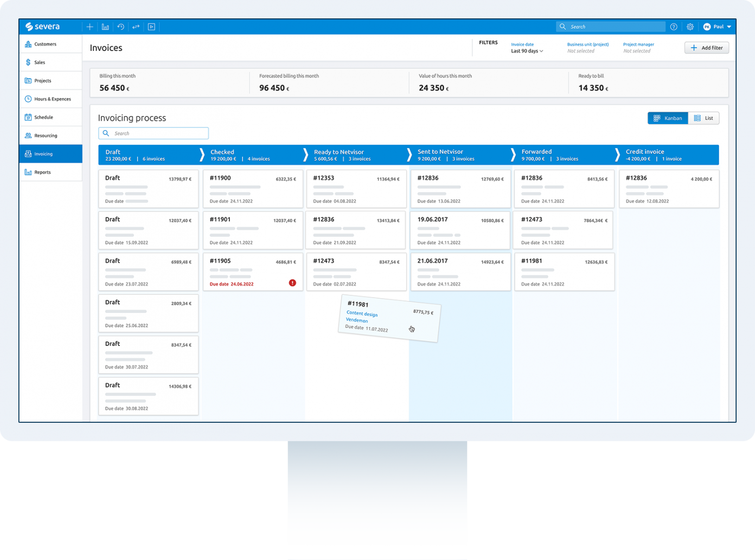The width and height of the screenshot is (755, 560).
Task: Open Hours & Expences in the sidebar
Action: (x=50, y=99)
